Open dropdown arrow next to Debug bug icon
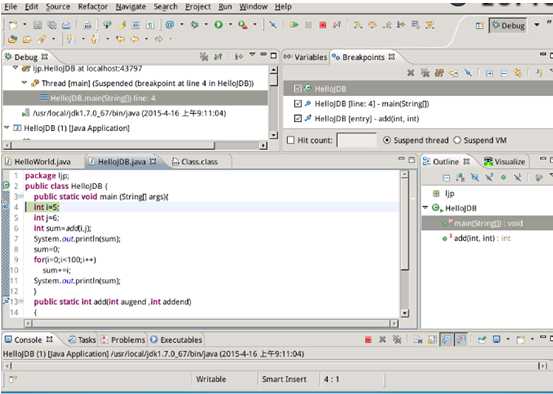Screen dimensions: 553x394 (206, 25)
